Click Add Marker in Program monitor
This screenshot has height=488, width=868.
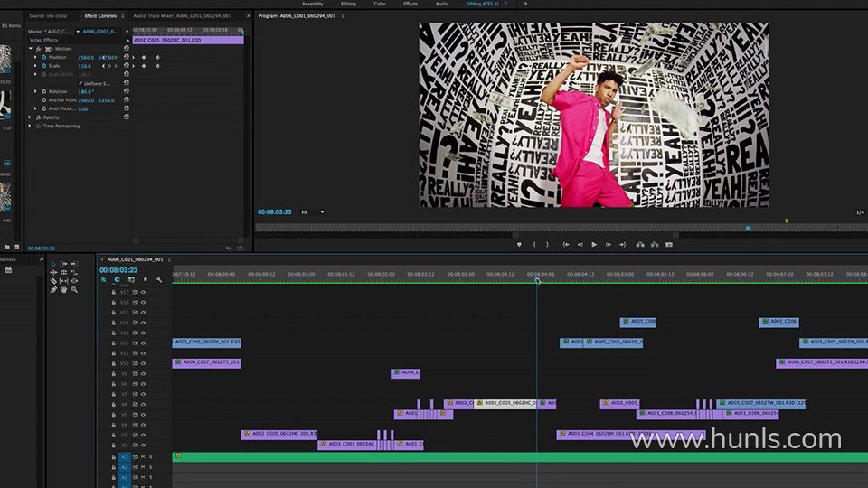[x=519, y=245]
